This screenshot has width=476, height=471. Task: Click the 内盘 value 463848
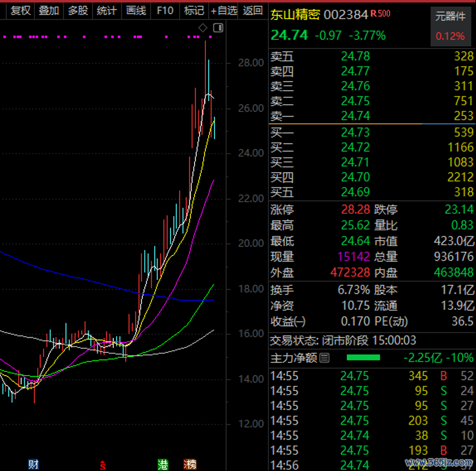point(454,272)
